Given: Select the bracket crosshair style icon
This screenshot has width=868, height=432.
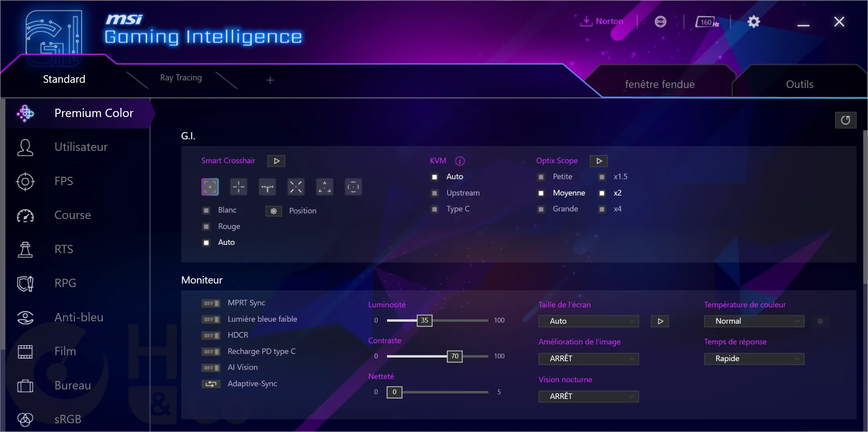Looking at the screenshot, I should click(x=210, y=187).
